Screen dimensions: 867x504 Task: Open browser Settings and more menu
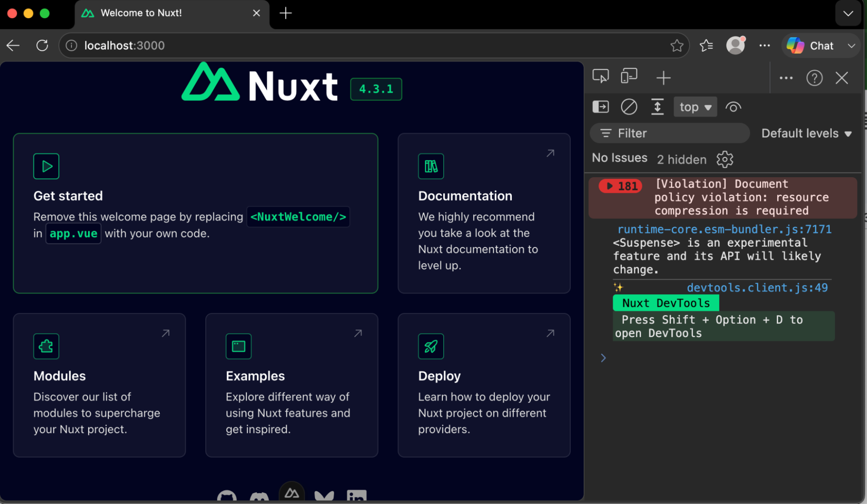(x=765, y=46)
